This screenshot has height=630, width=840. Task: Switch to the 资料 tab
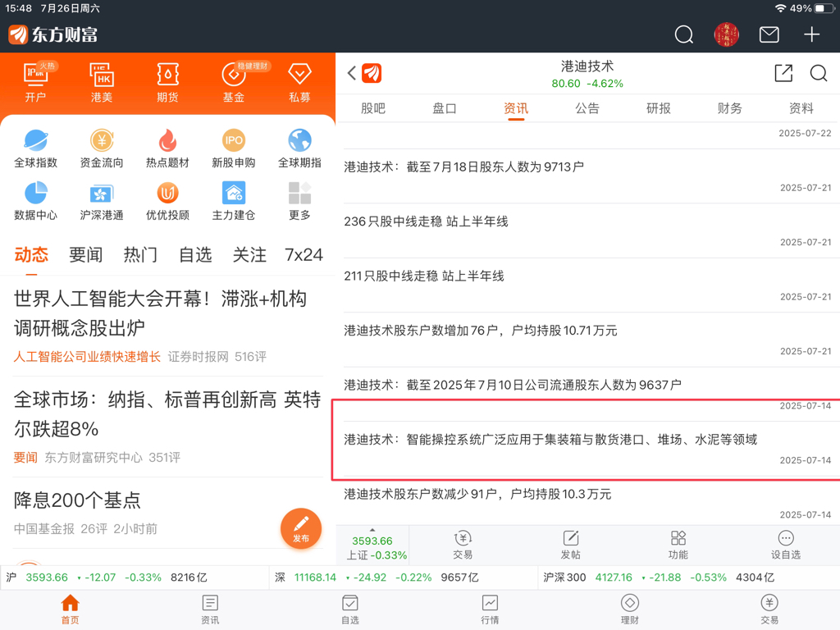click(x=801, y=108)
